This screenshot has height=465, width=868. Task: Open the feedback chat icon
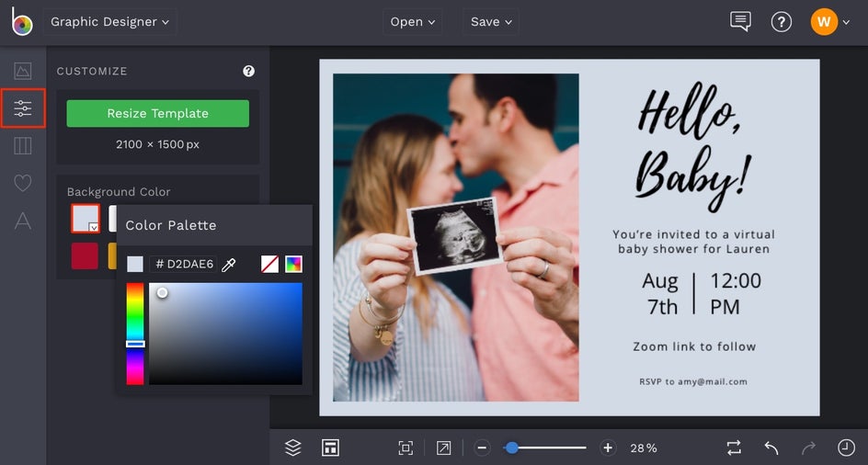click(x=740, y=22)
